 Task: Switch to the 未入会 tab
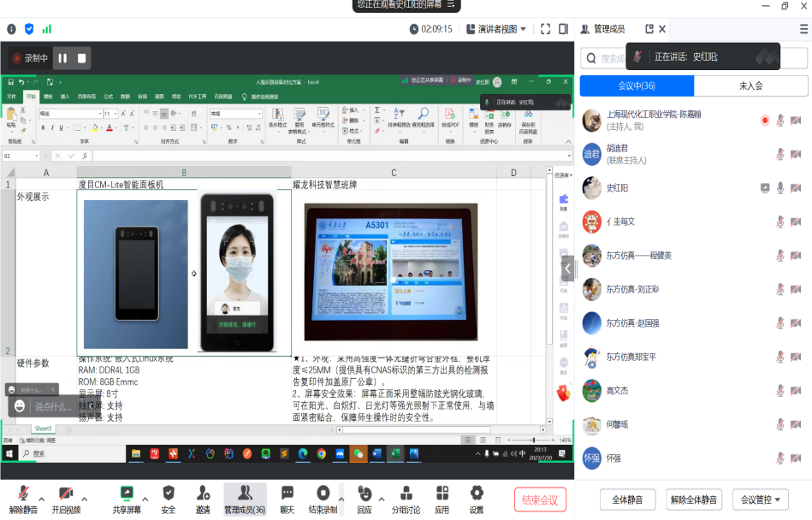pyautogui.click(x=750, y=86)
